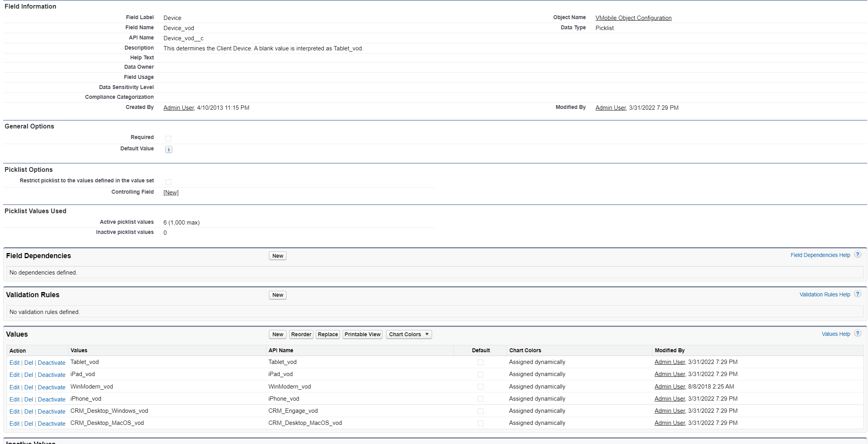Click New under Field Dependencies
Screen dimensions: 868x444
[x=277, y=255]
